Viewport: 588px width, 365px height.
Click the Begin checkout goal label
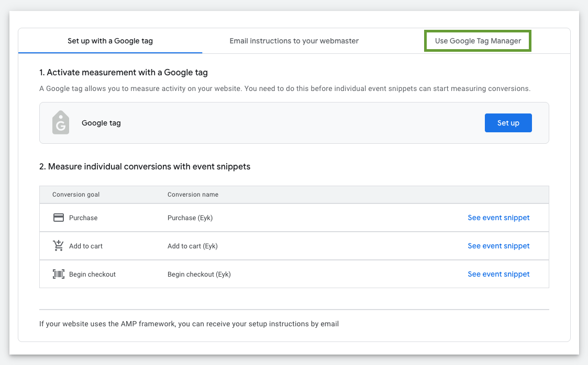(x=92, y=275)
